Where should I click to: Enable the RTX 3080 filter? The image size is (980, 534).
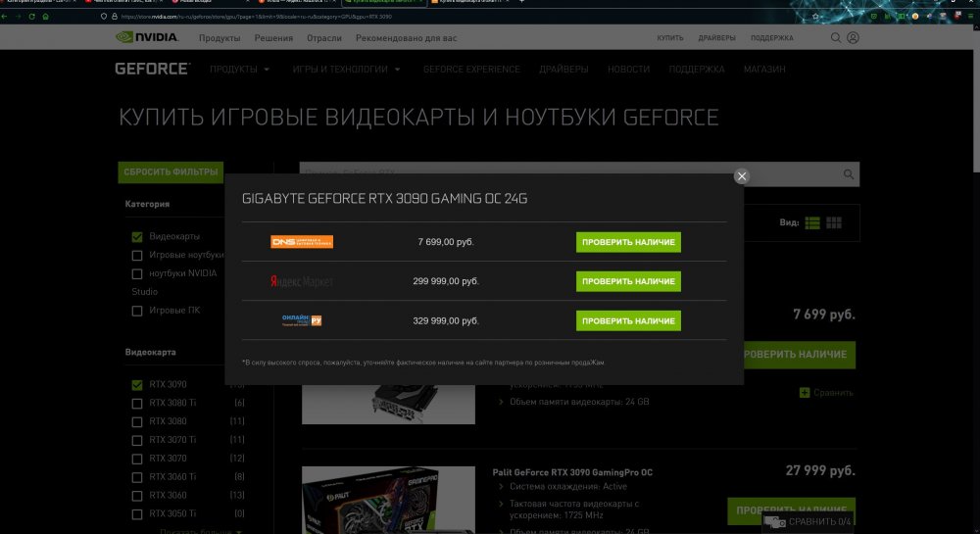tap(137, 421)
